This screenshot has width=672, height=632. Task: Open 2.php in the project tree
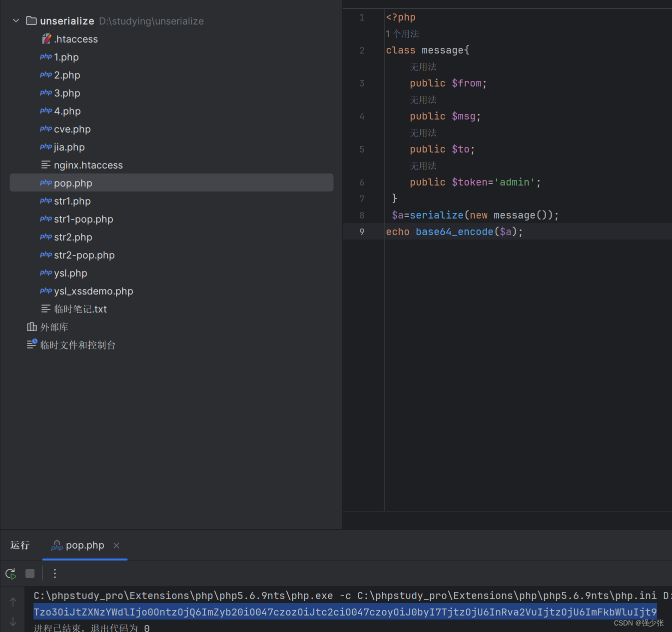click(x=67, y=75)
